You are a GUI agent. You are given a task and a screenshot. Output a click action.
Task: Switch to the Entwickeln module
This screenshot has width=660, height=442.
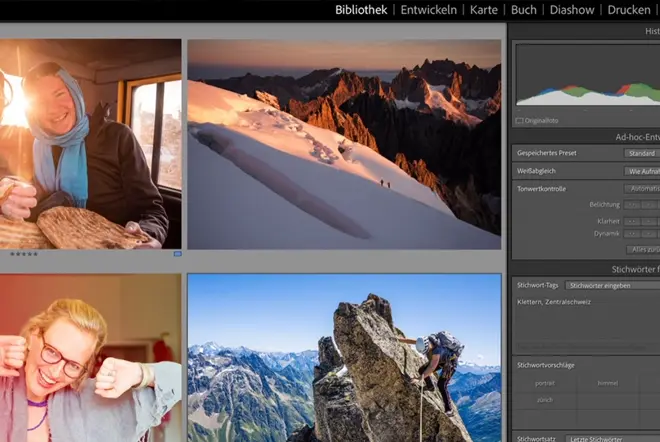tap(429, 10)
